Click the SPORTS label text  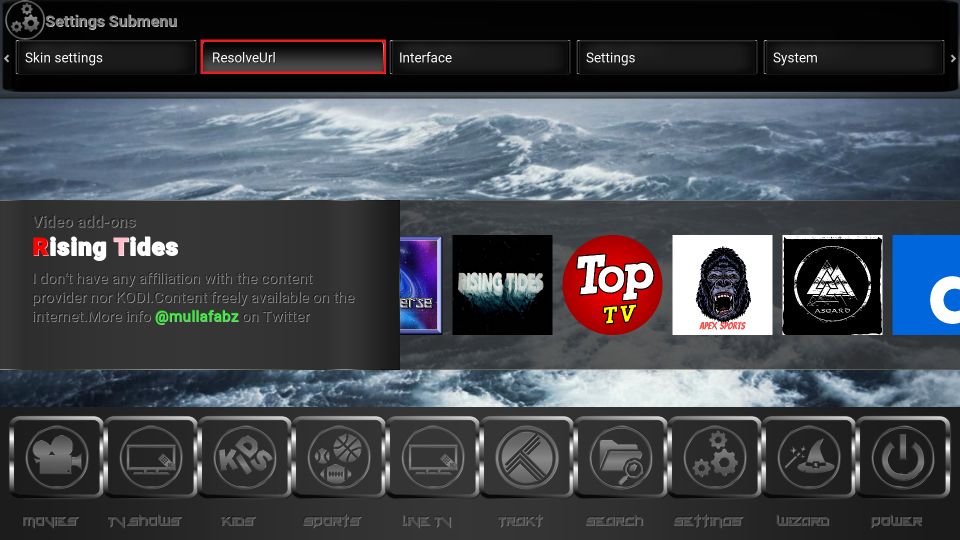point(332,521)
